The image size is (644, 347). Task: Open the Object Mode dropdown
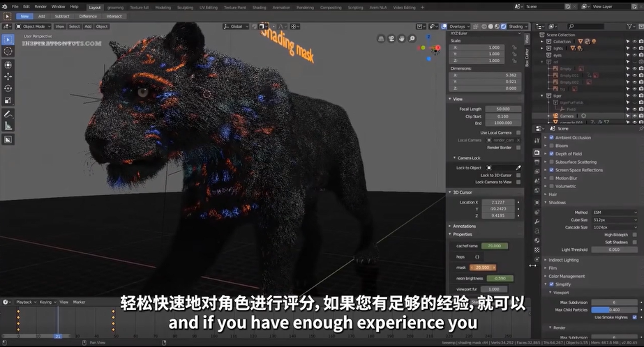pyautogui.click(x=33, y=26)
